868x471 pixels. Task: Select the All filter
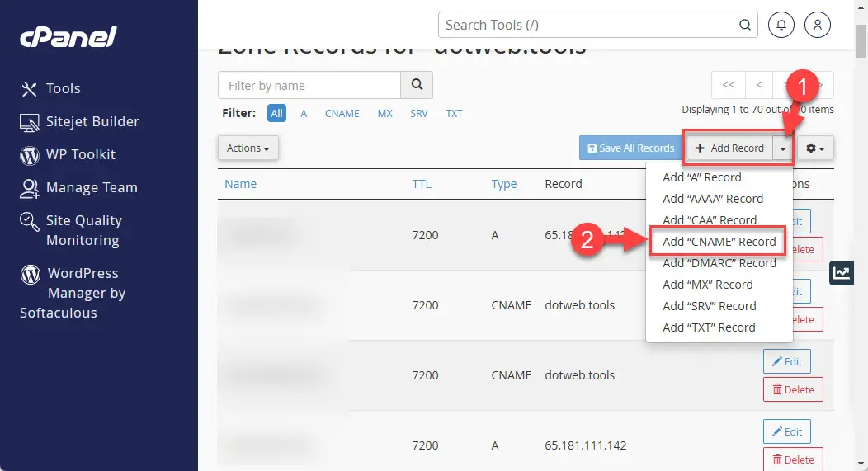click(x=276, y=114)
